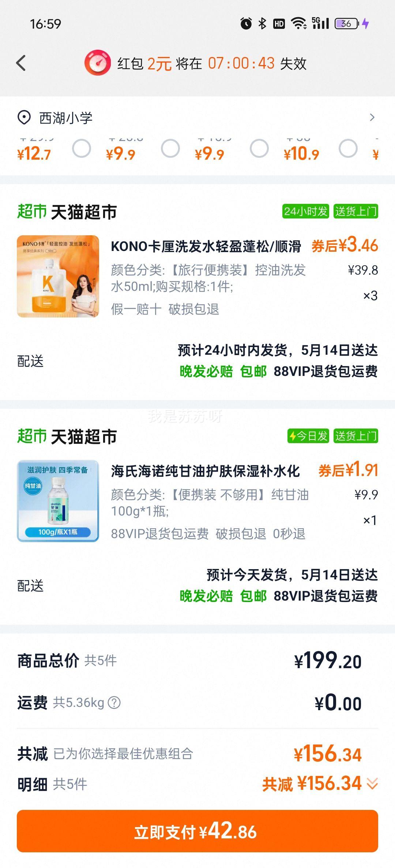Tap the 24小时发 green badge

305,211
